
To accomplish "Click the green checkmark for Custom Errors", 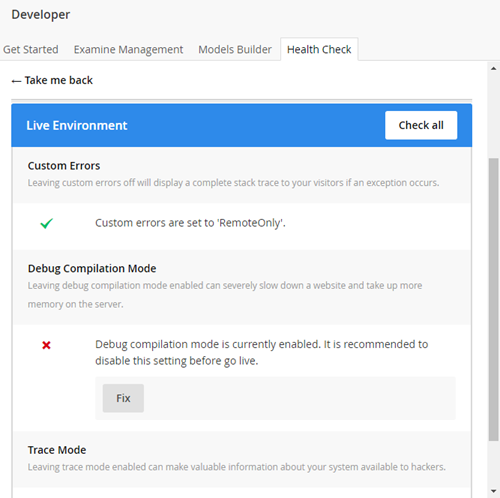I will coord(46,223).
